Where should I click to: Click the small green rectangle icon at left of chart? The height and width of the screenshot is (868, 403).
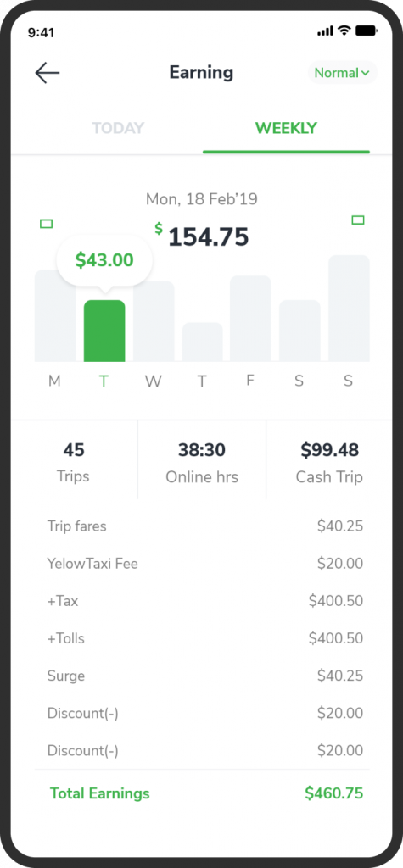pyautogui.click(x=47, y=224)
